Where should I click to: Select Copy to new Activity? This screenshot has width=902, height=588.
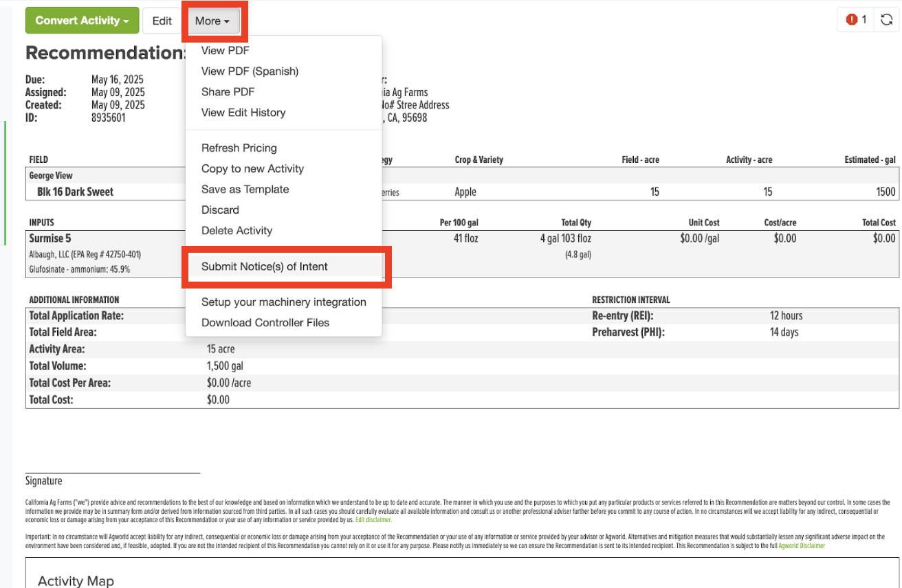click(252, 169)
